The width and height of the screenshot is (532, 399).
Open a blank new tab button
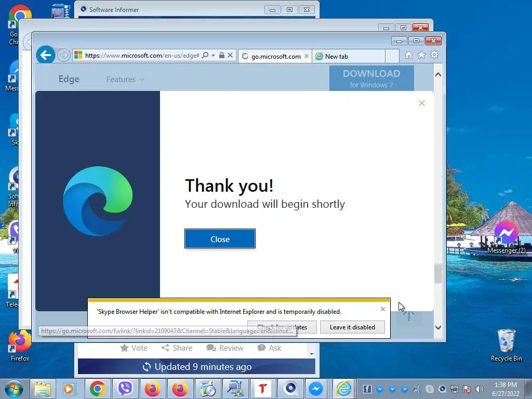coord(392,56)
